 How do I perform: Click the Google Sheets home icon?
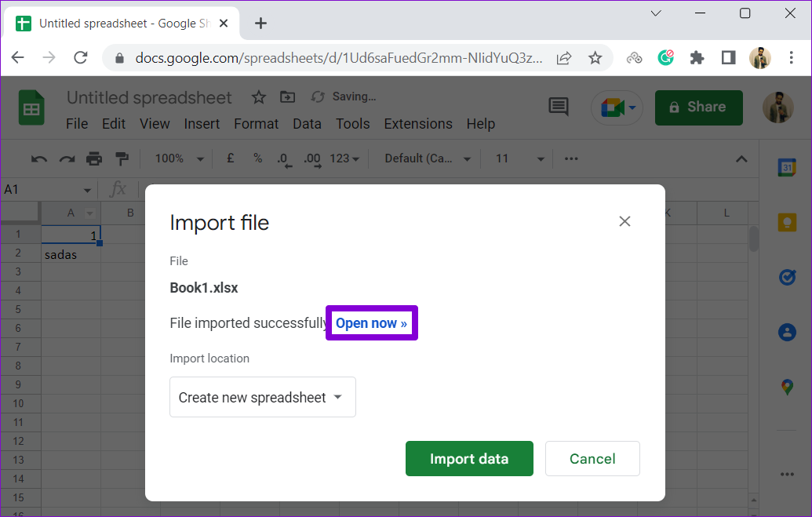pos(31,107)
